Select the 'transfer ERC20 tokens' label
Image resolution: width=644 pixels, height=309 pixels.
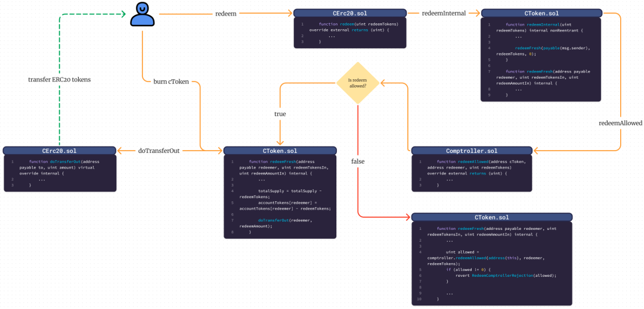60,80
